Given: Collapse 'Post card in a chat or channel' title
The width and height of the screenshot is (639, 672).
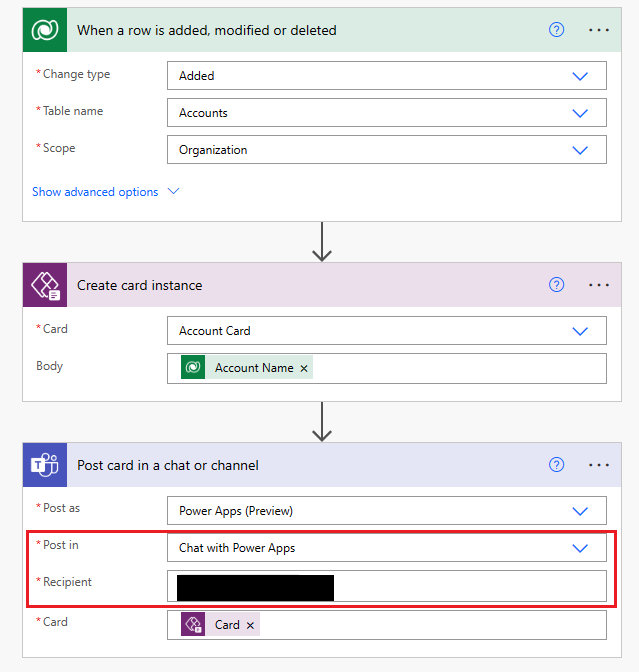Looking at the screenshot, I should (x=168, y=465).
